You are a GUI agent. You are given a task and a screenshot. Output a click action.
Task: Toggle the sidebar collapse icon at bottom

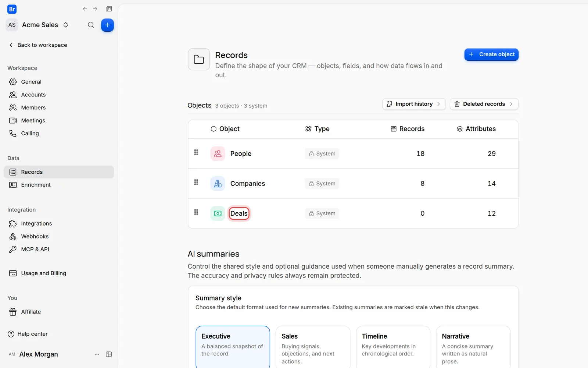109,354
